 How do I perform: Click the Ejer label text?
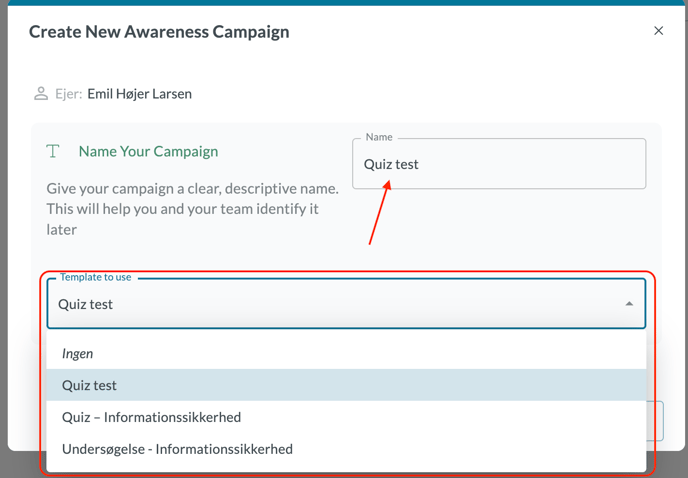(x=68, y=94)
